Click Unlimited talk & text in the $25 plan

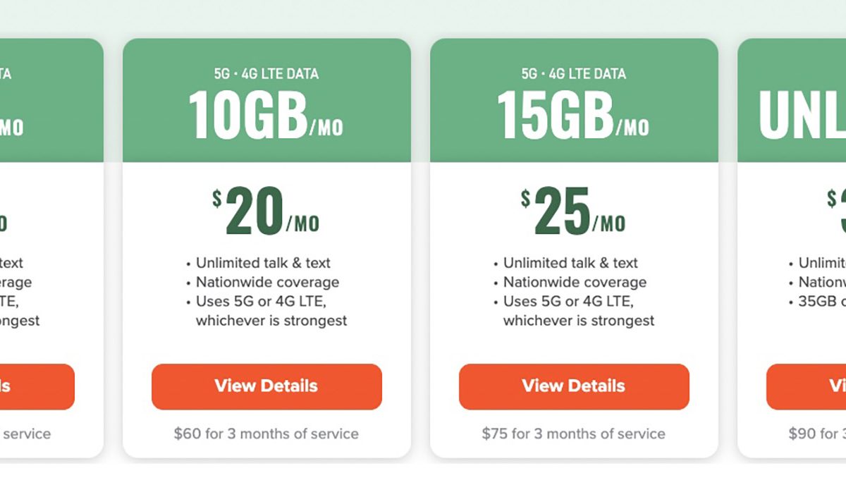[570, 263]
